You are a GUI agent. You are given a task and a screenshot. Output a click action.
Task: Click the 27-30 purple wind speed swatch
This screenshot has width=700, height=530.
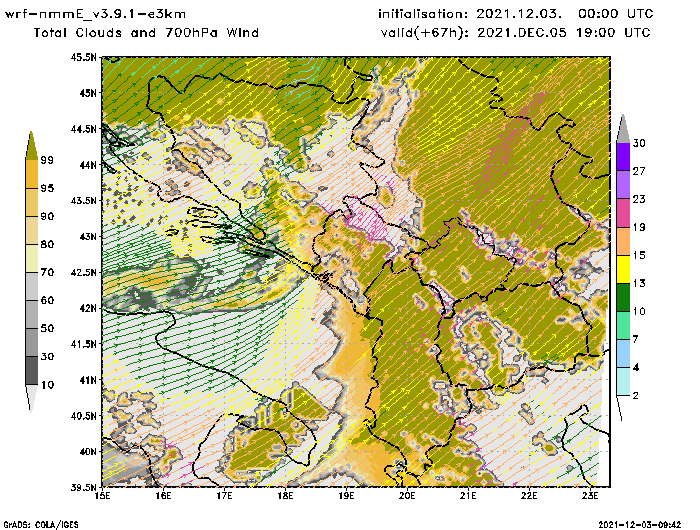pos(623,157)
